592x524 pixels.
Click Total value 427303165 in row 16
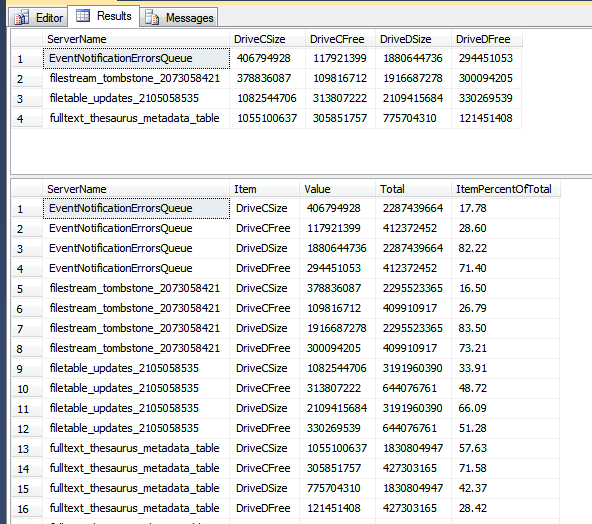tap(413, 509)
